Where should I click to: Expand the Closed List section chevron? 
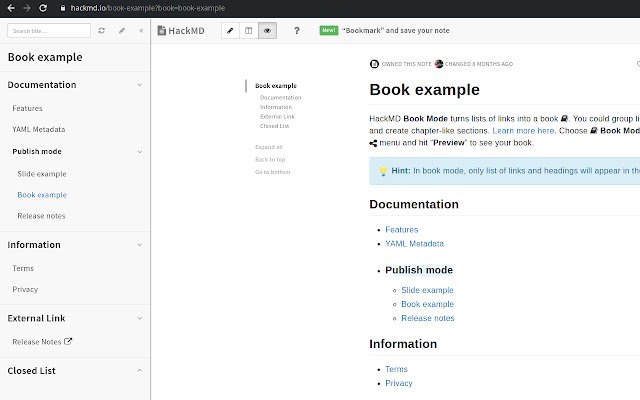pyautogui.click(x=140, y=371)
